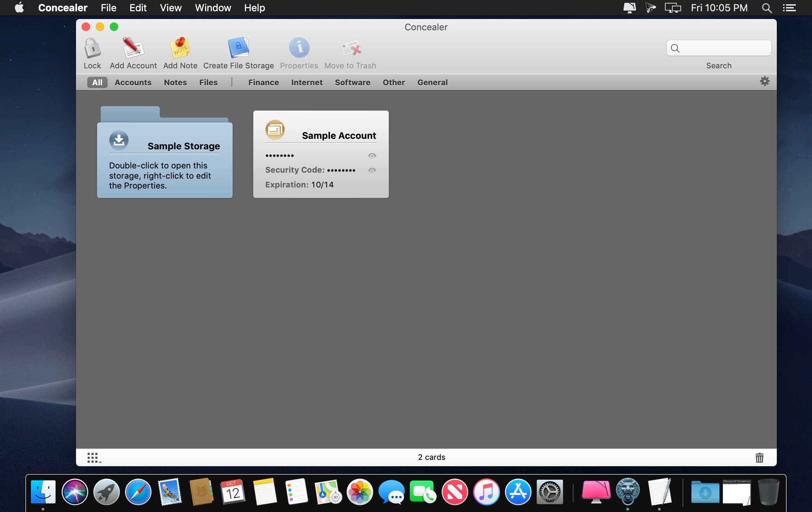Open the File menu
The image size is (812, 512).
coord(108,8)
